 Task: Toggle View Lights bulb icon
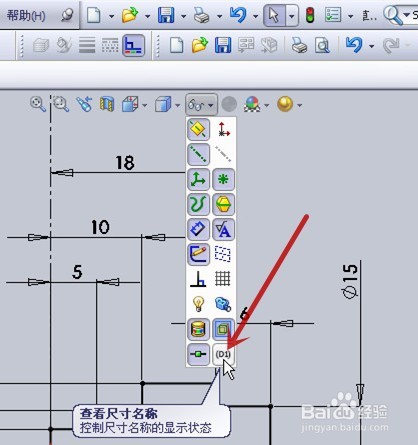coord(199,304)
